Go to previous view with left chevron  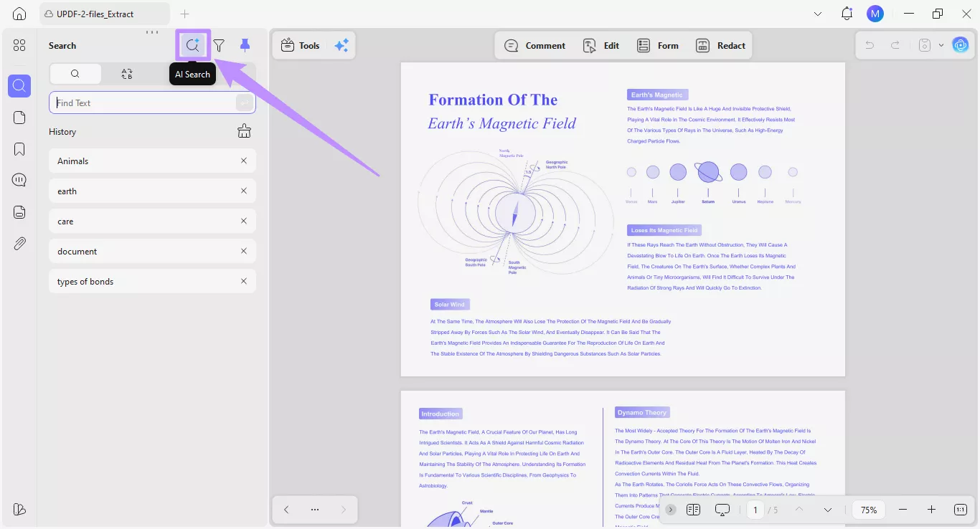click(x=286, y=510)
